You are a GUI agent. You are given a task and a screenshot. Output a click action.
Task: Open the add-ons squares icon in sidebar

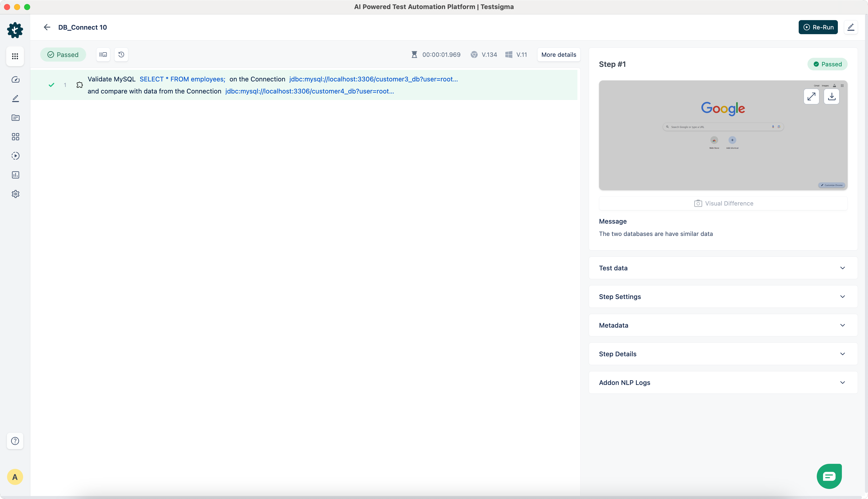(x=15, y=137)
